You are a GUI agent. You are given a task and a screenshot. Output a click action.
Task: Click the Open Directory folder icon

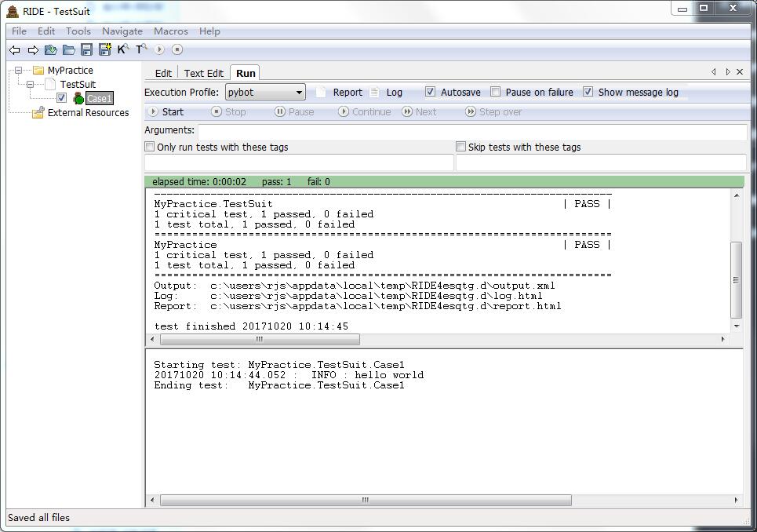click(x=69, y=50)
